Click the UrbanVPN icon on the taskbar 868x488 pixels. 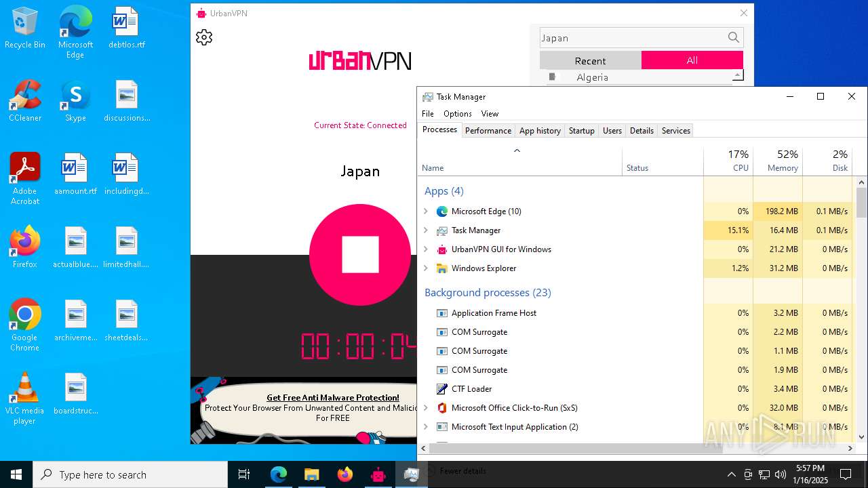point(378,474)
